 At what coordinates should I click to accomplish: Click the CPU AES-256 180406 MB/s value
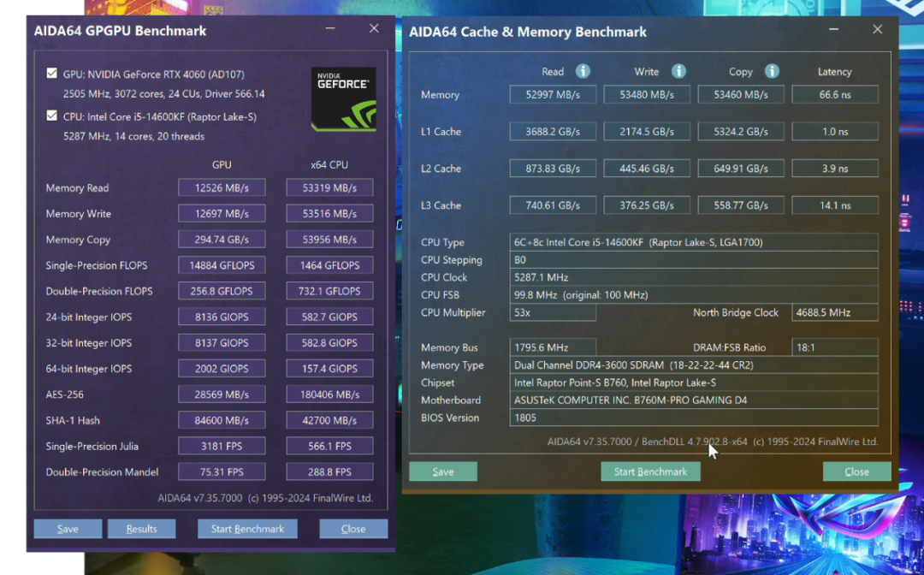pyautogui.click(x=329, y=394)
